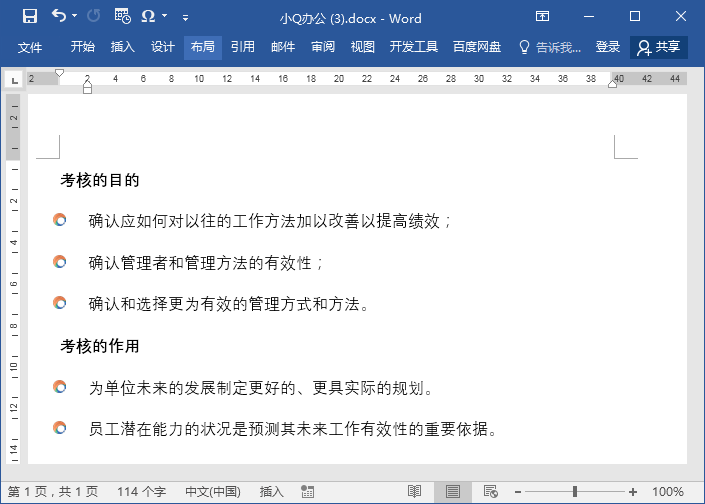Click the bullet icon before 确认和选择更为有效
Viewport: 705px width, 504px height.
[60, 303]
